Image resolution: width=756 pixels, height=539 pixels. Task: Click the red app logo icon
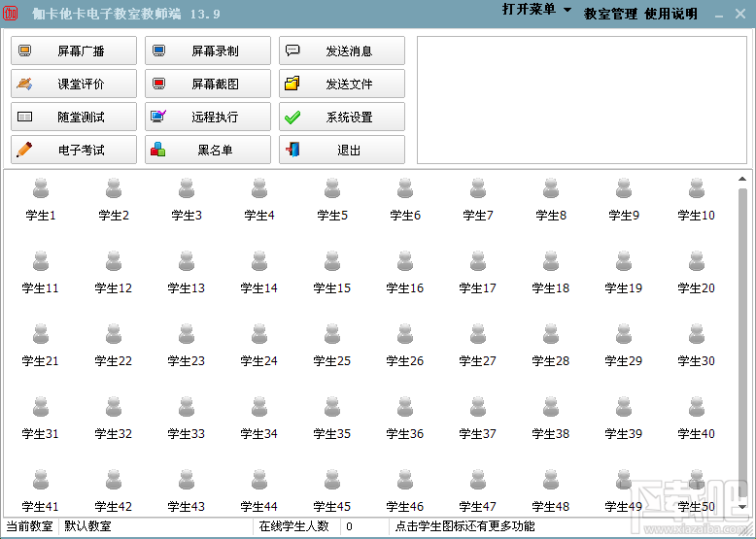(10, 13)
